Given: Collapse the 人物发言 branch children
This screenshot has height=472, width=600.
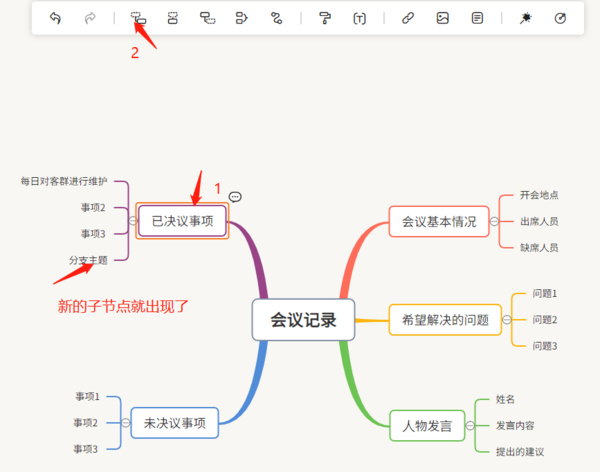Looking at the screenshot, I should [470, 425].
